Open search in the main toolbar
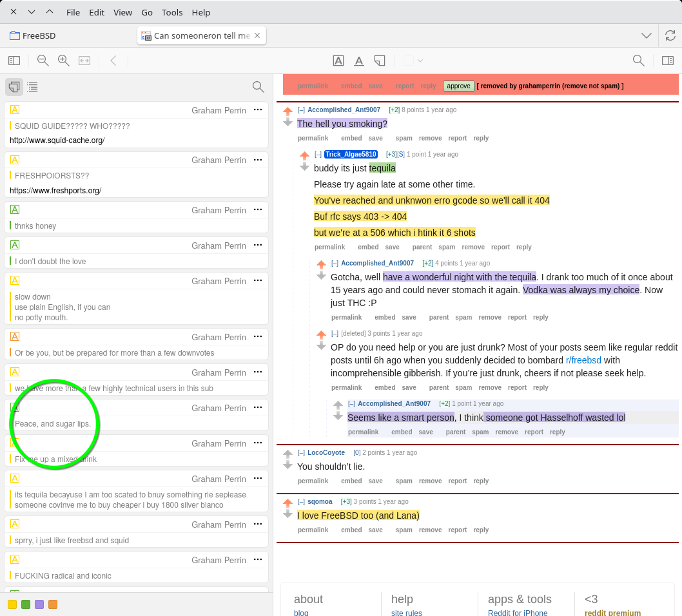The height and width of the screenshot is (616, 682). 638,61
